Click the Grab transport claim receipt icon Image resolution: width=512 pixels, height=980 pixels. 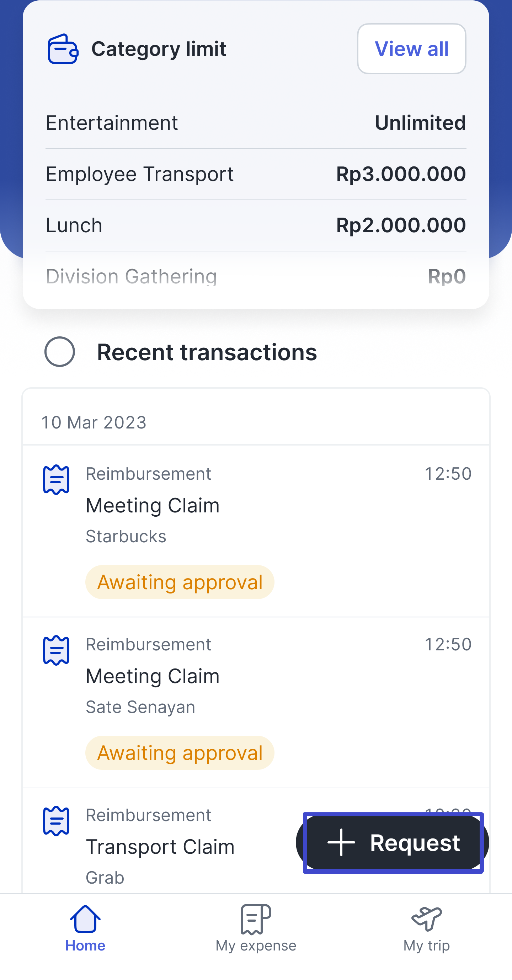[56, 821]
